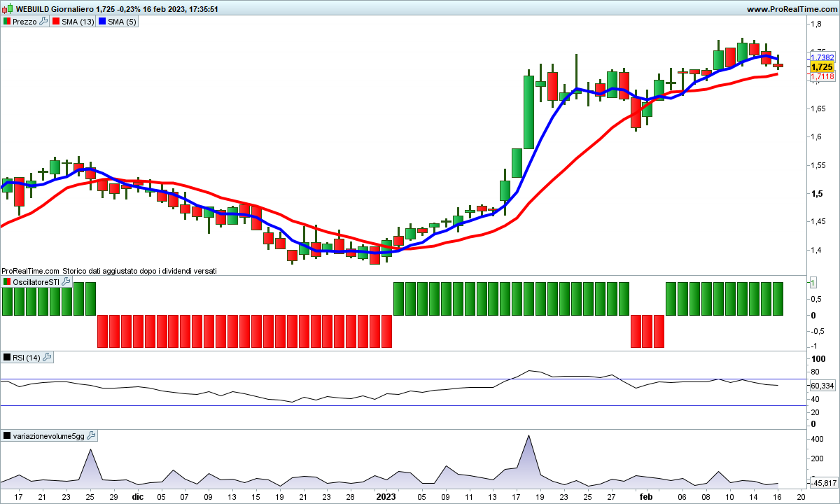This screenshot has height=504, width=840.
Task: Open OscillatoreSTI settings wrench
Action: (x=66, y=281)
